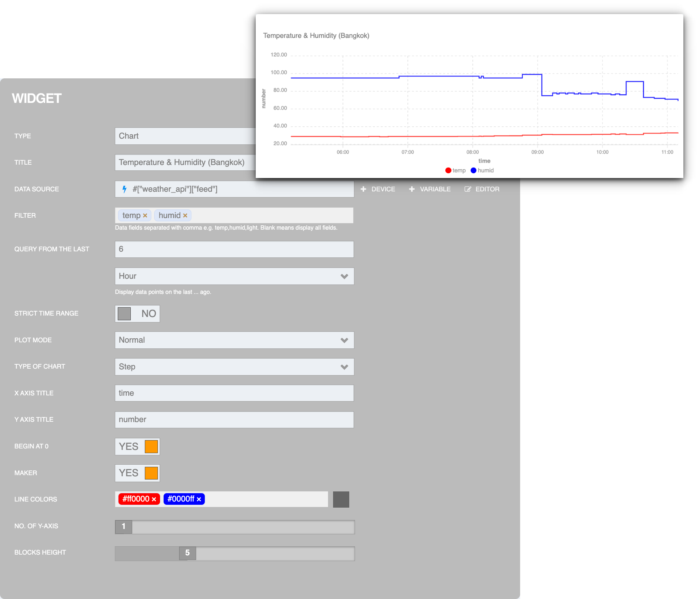Click the plus icon beside VARIABLE

(x=412, y=189)
